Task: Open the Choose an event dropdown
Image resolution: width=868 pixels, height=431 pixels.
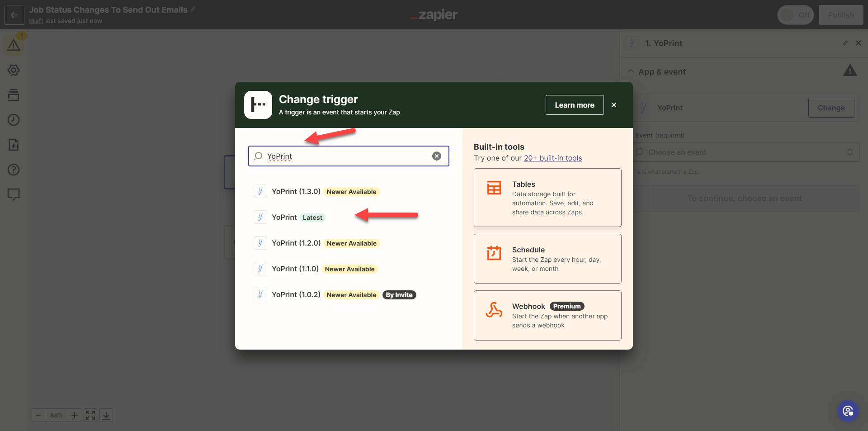Action: [x=745, y=152]
